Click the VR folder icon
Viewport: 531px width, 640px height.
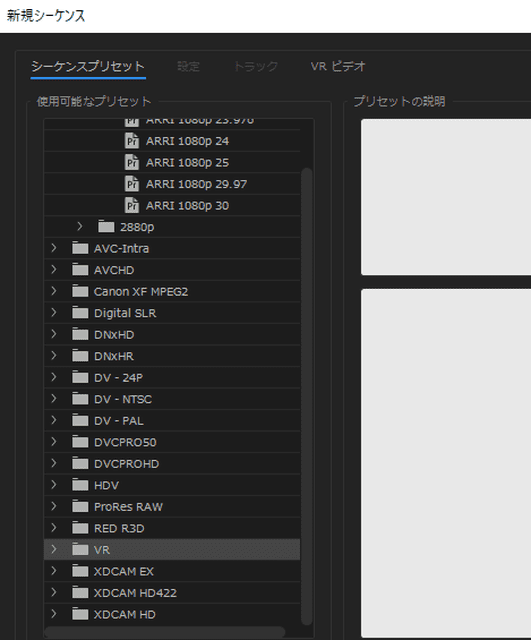tap(80, 550)
